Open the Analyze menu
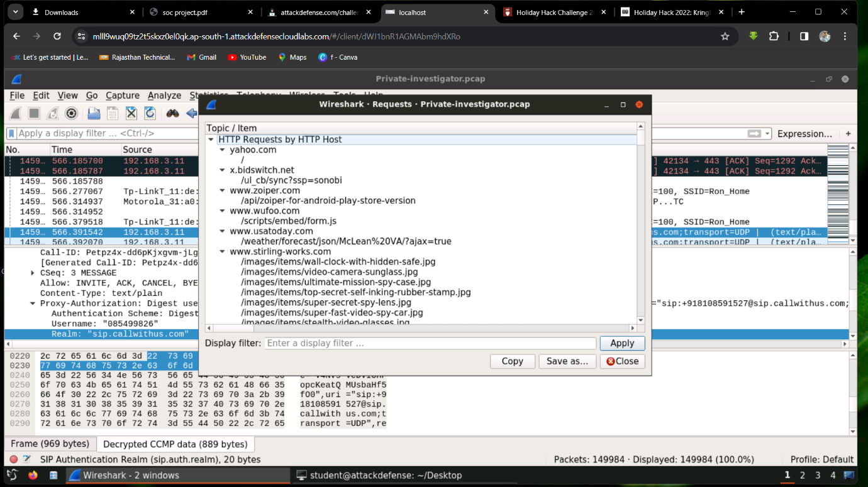The height and width of the screenshot is (487, 868). point(164,96)
